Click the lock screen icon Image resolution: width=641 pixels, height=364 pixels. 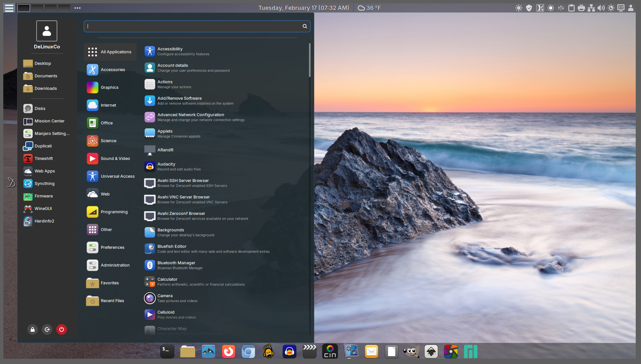coord(33,329)
